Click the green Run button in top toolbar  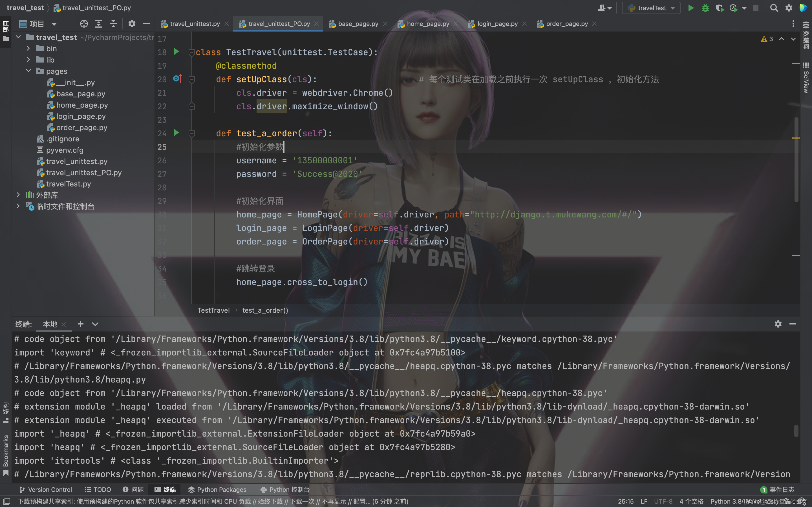click(x=690, y=8)
